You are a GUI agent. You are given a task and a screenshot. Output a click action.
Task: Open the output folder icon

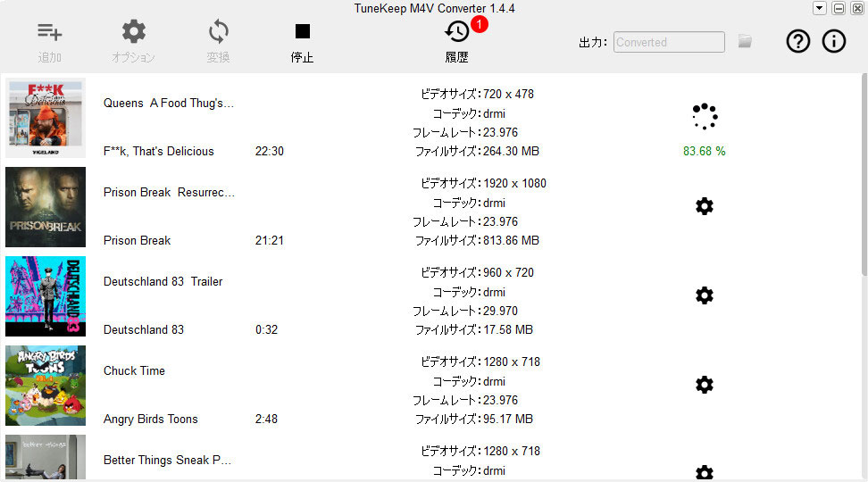coord(745,41)
